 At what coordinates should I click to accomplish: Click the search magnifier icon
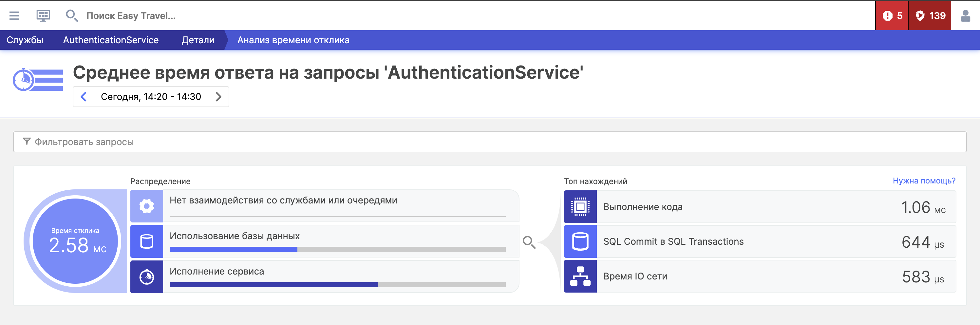click(71, 16)
